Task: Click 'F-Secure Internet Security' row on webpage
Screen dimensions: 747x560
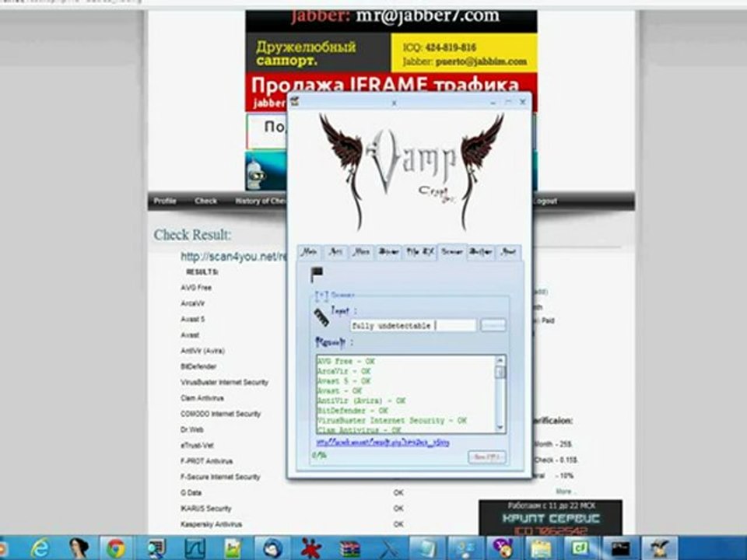Action: point(220,477)
